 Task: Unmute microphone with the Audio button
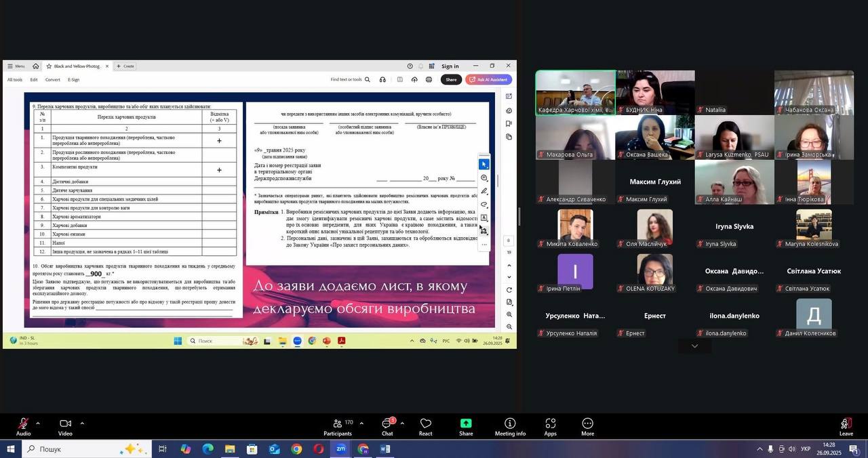coord(23,426)
